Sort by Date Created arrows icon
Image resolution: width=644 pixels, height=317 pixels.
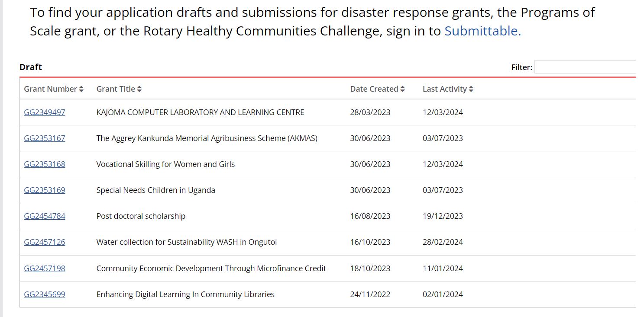pos(402,89)
